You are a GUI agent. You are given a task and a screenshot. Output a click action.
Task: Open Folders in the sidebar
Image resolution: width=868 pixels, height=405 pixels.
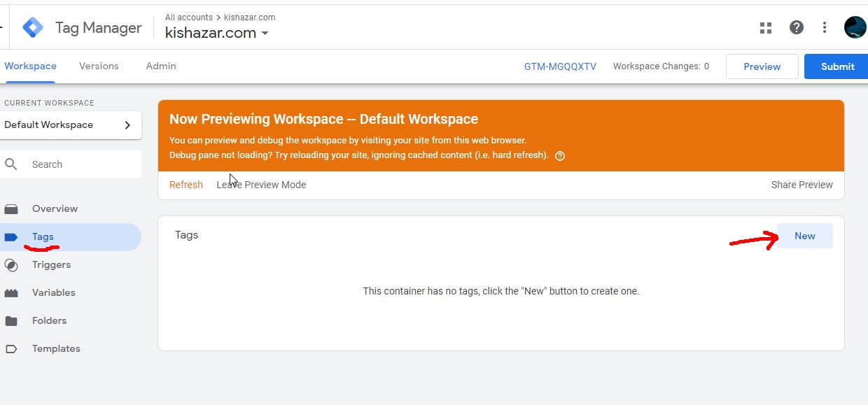[x=70, y=321]
